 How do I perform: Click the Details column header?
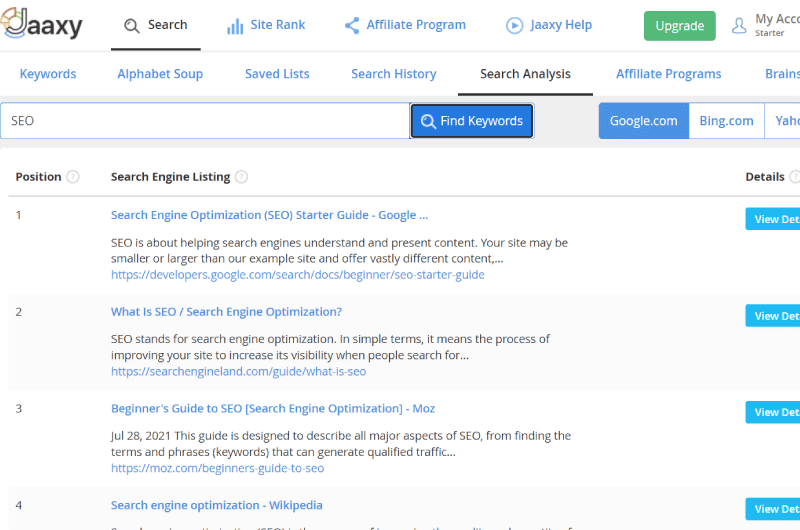tap(765, 177)
